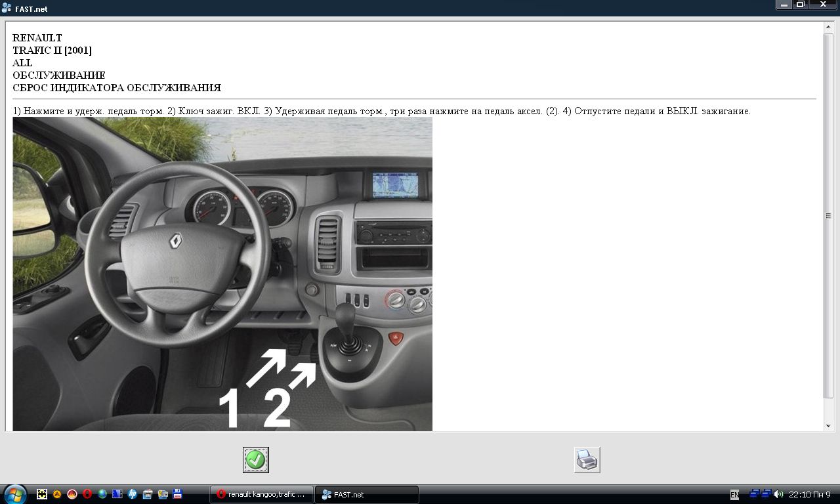The height and width of the screenshot is (504, 840).
Task: Open the orange round quick launch icon
Action: tap(57, 494)
